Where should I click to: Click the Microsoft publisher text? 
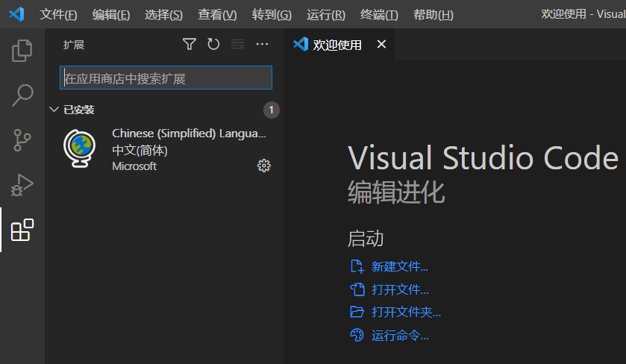(x=134, y=166)
